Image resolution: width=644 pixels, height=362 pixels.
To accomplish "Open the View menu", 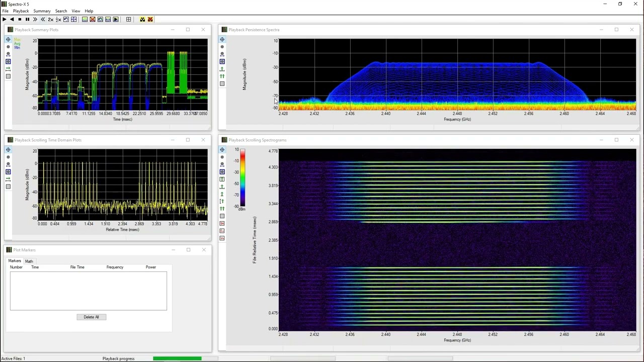I will tap(75, 11).
